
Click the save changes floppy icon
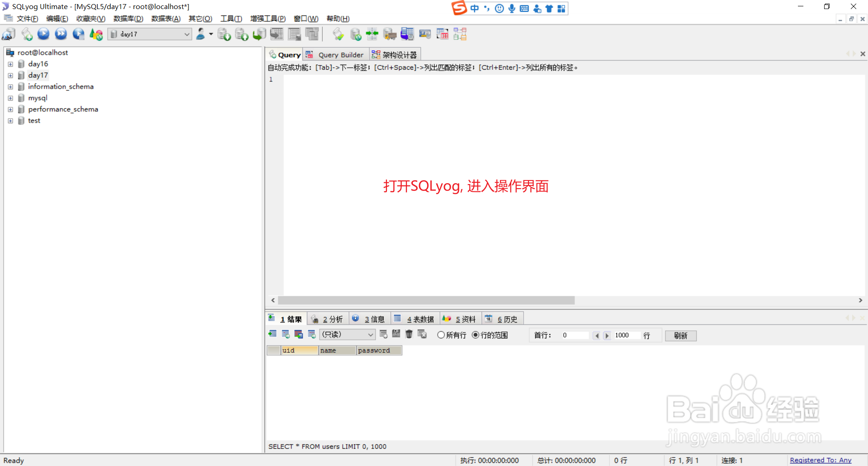click(x=396, y=334)
